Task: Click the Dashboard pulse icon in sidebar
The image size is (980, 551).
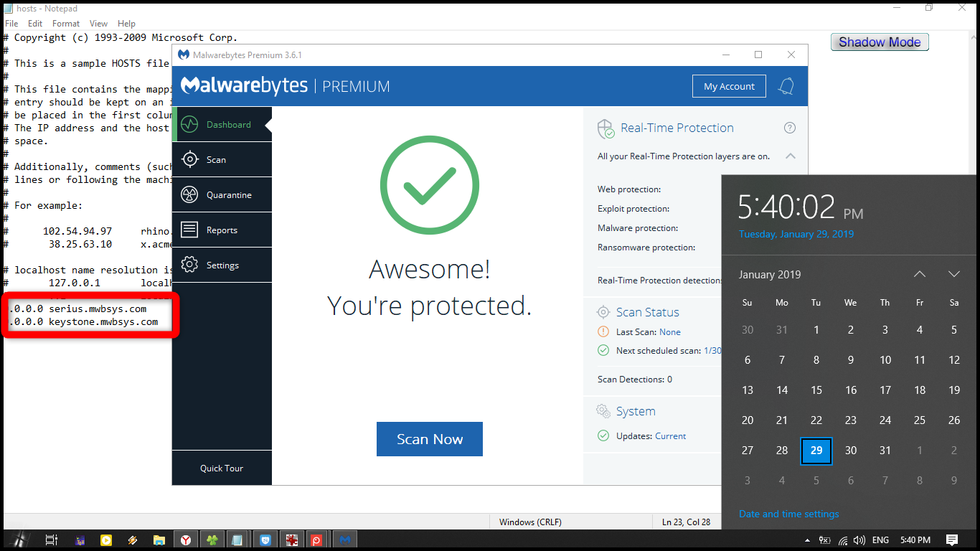Action: pyautogui.click(x=189, y=124)
